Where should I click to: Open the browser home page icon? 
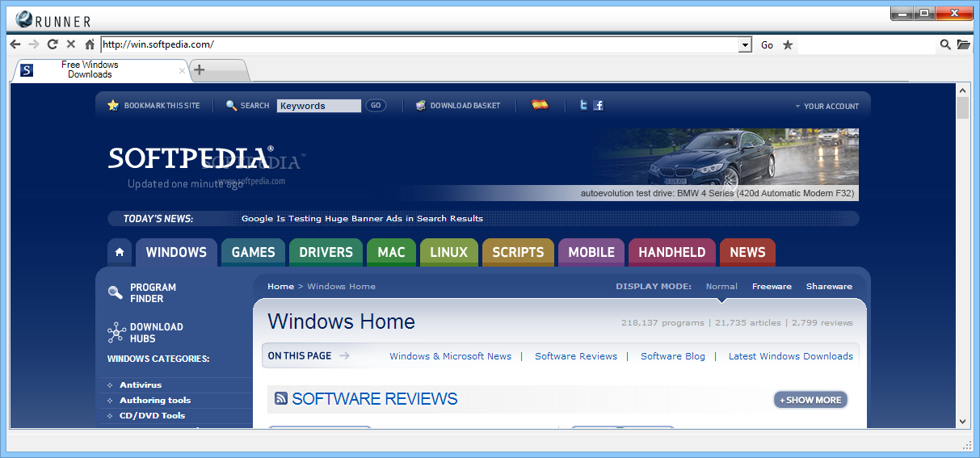[x=90, y=44]
